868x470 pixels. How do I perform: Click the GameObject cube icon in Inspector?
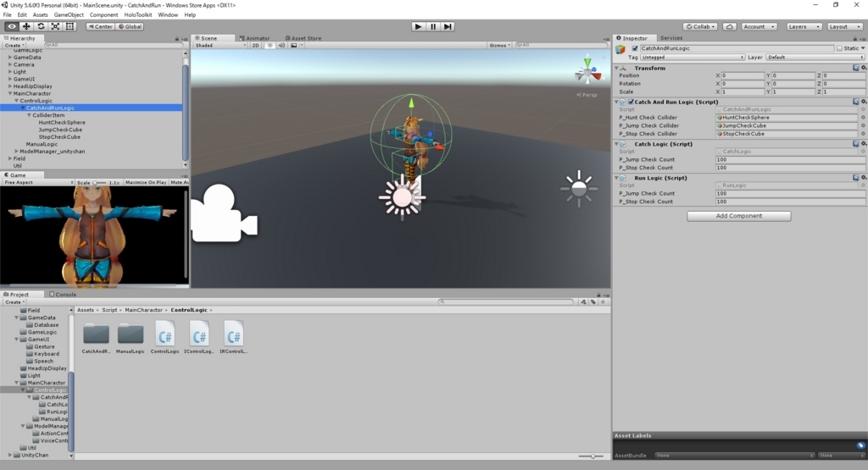(x=620, y=50)
